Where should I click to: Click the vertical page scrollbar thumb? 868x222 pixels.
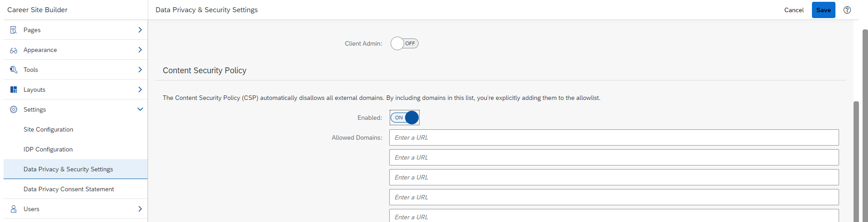pyautogui.click(x=856, y=161)
